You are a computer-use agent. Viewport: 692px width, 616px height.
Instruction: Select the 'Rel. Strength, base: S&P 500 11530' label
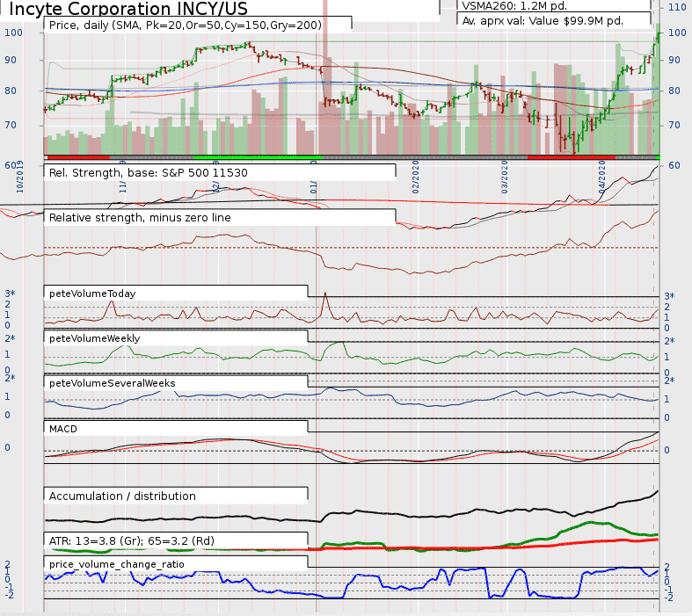(x=149, y=173)
